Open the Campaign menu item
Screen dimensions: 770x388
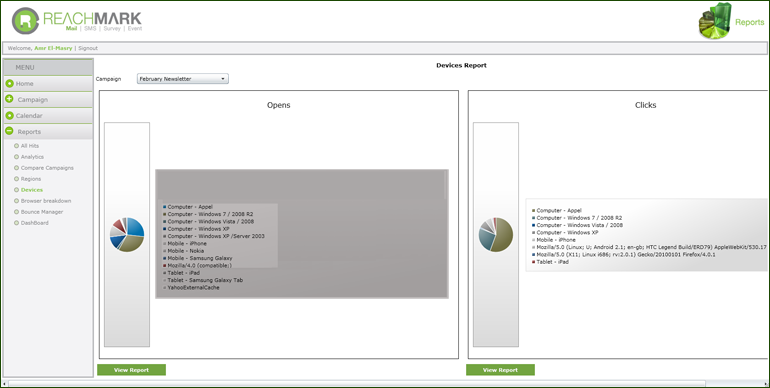[48, 100]
